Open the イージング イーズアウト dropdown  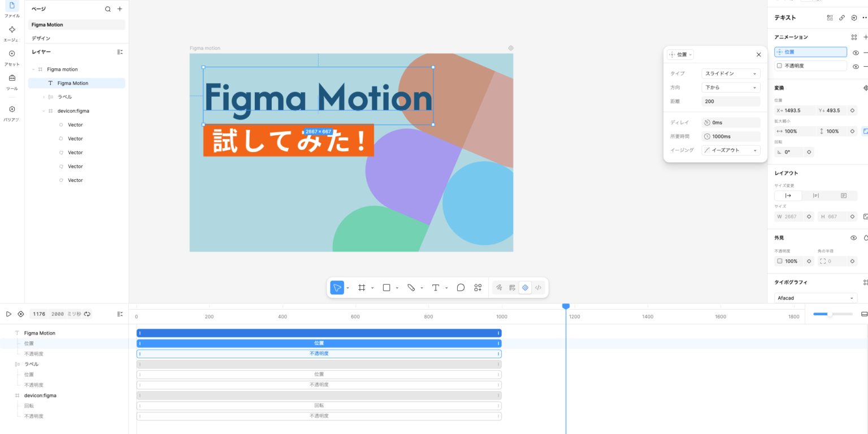tap(731, 150)
